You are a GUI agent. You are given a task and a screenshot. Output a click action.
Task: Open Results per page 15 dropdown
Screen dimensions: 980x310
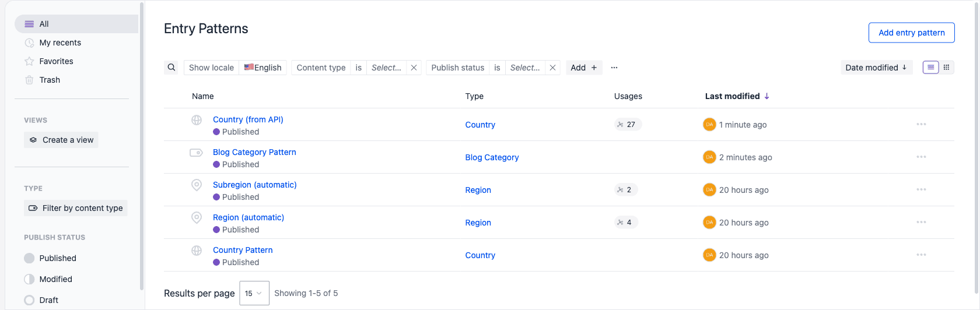click(254, 293)
